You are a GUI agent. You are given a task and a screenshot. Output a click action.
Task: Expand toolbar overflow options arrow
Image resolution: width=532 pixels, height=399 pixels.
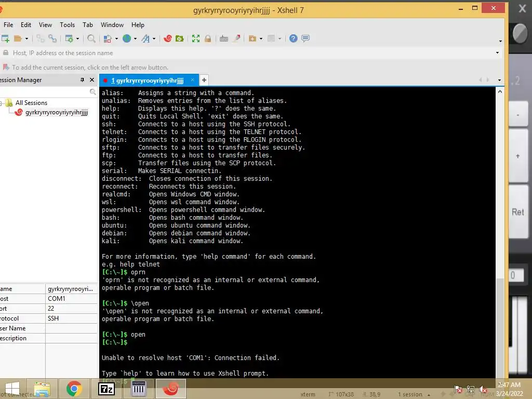click(x=500, y=41)
